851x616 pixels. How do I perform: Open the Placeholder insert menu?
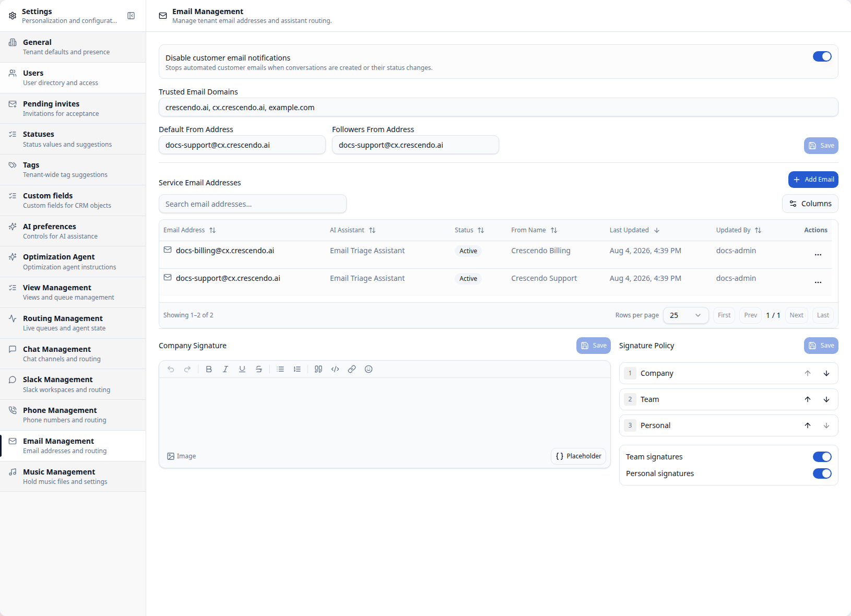[578, 456]
